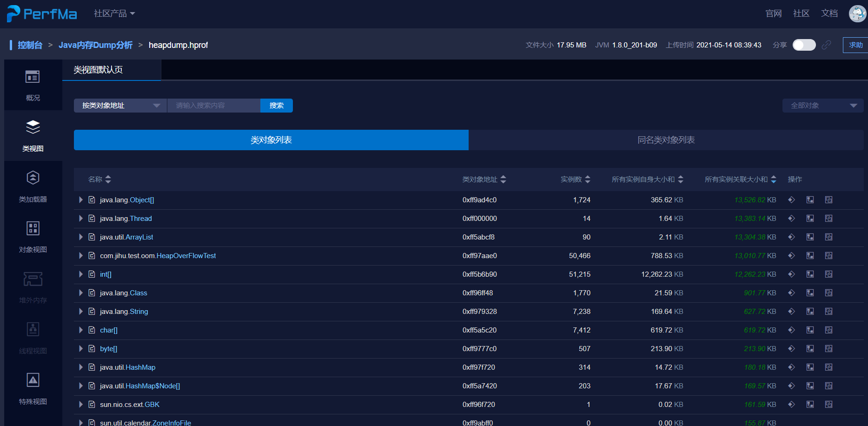The width and height of the screenshot is (868, 426).
Task: Click second action icon for sun.nio.cs.ext.GBK row
Action: 810,405
